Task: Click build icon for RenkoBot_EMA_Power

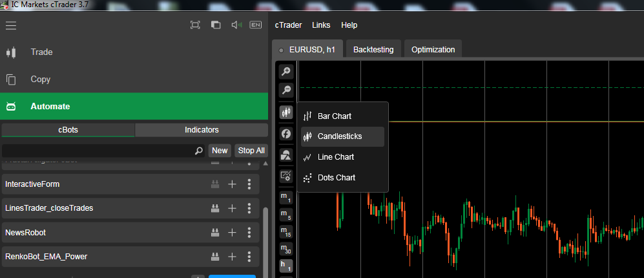Action: [x=215, y=257]
